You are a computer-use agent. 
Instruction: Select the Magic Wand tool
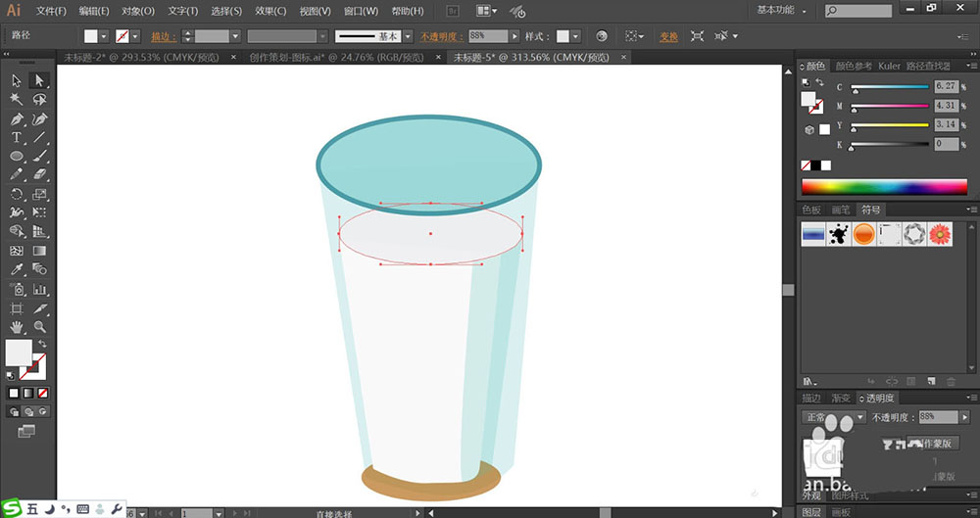[x=17, y=99]
